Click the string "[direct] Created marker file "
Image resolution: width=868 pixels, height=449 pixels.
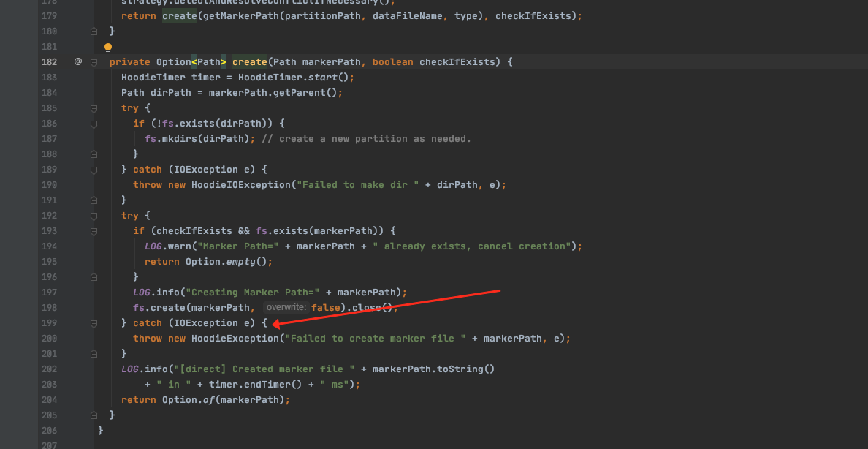264,369
